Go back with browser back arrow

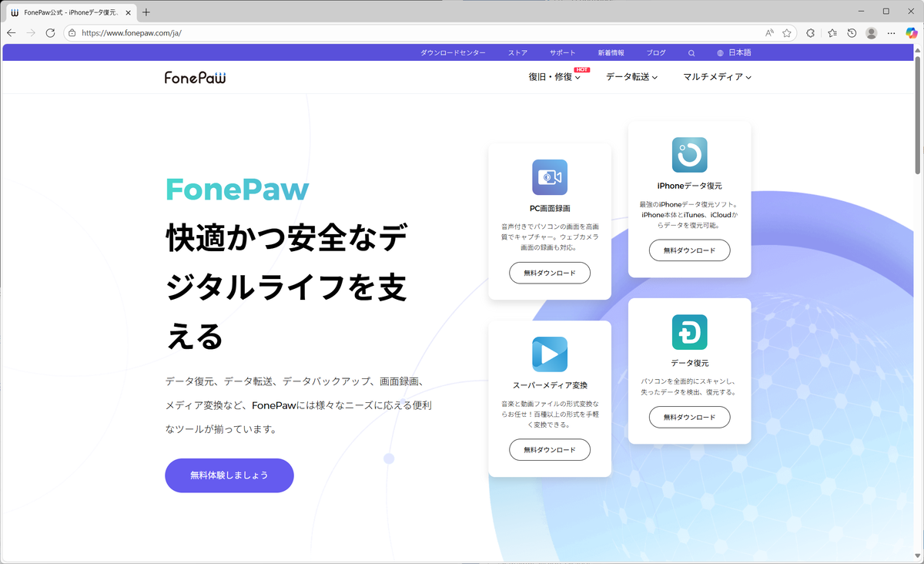[12, 33]
